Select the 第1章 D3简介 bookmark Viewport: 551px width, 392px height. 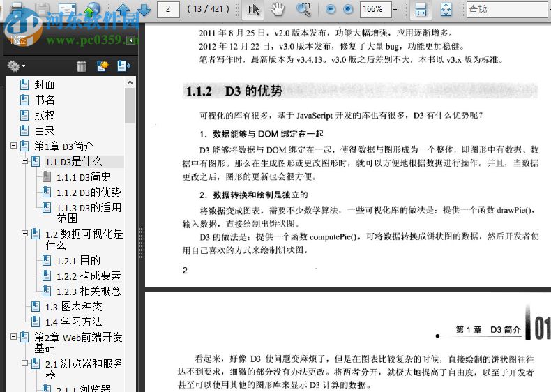[x=64, y=146]
